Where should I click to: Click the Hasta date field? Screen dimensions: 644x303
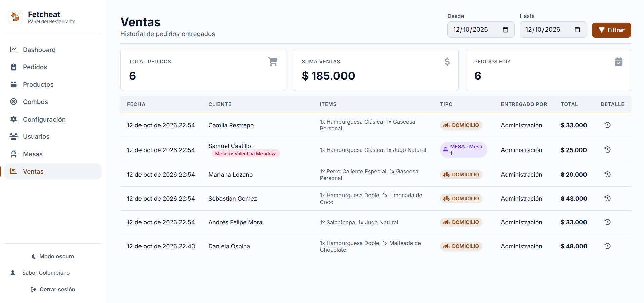tap(553, 30)
